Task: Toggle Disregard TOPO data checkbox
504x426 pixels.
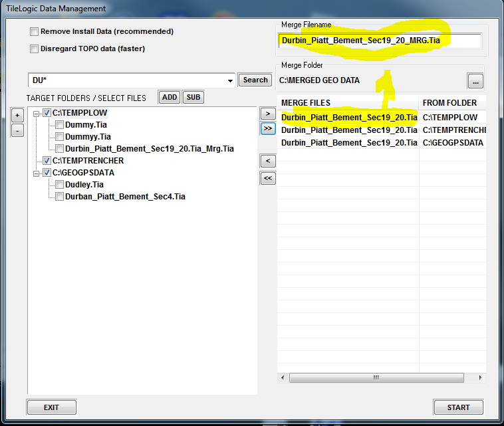Action: pyautogui.click(x=34, y=49)
